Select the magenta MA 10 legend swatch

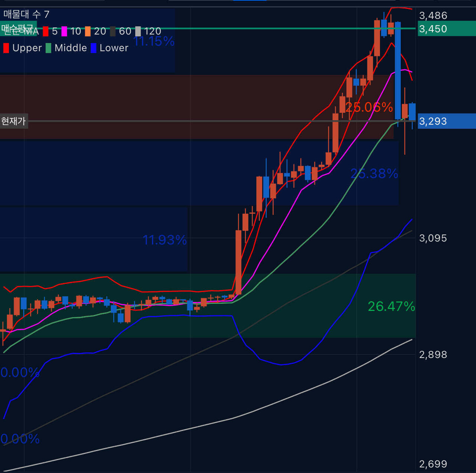pyautogui.click(x=64, y=31)
